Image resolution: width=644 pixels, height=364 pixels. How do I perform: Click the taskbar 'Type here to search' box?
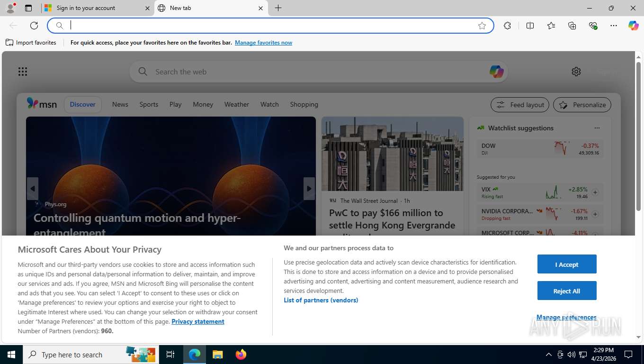click(x=91, y=355)
